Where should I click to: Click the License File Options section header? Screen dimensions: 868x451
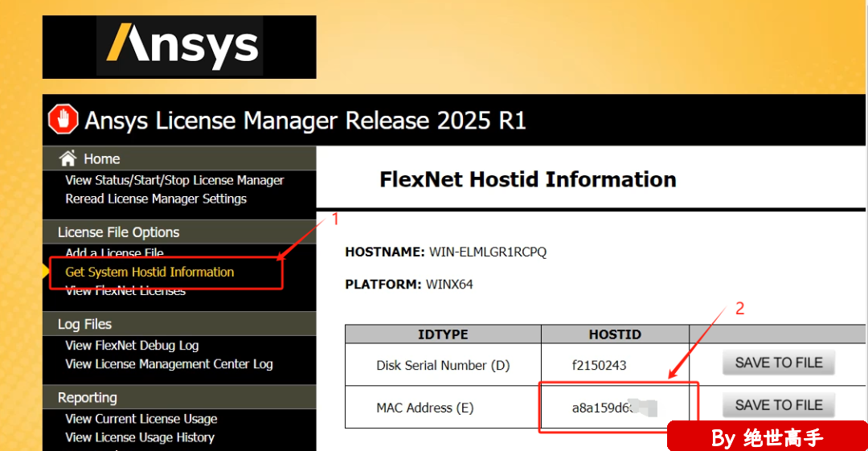point(118,232)
